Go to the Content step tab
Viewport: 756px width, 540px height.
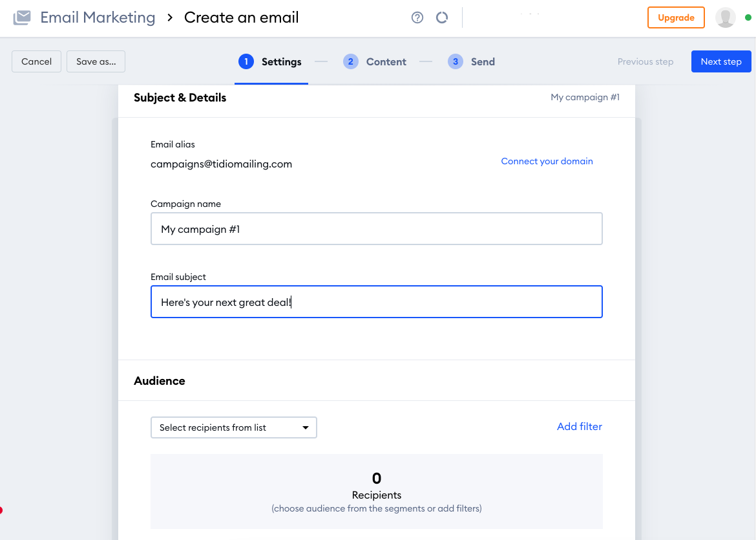click(375, 62)
